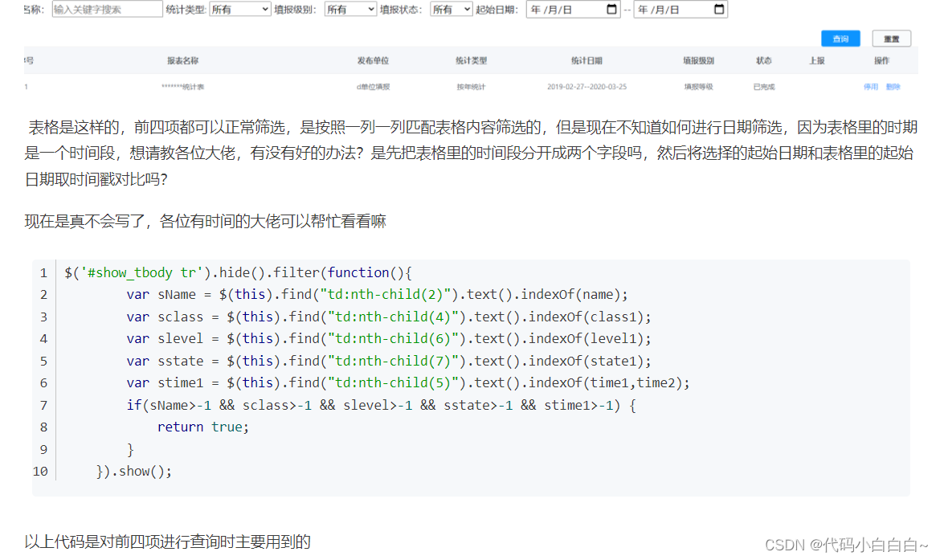Screen dimensions: 940x560
Task: Click the 操作 column header
Action: (x=880, y=60)
